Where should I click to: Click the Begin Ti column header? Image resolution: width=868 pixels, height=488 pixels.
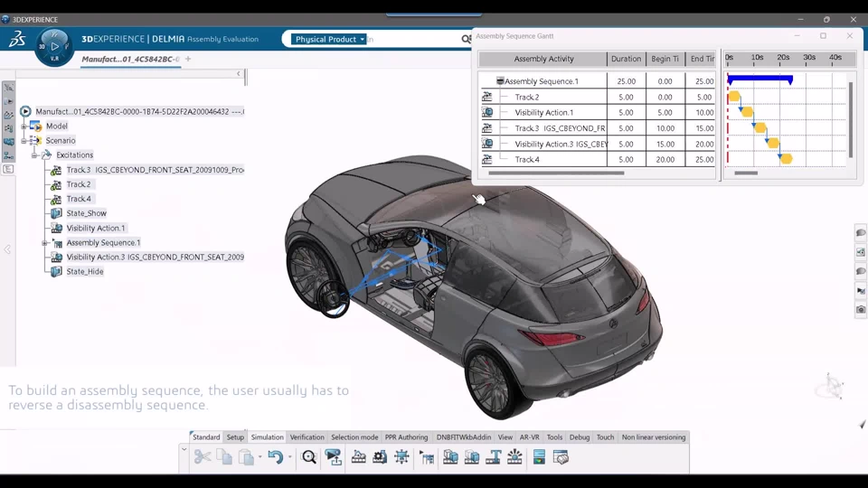pyautogui.click(x=665, y=59)
